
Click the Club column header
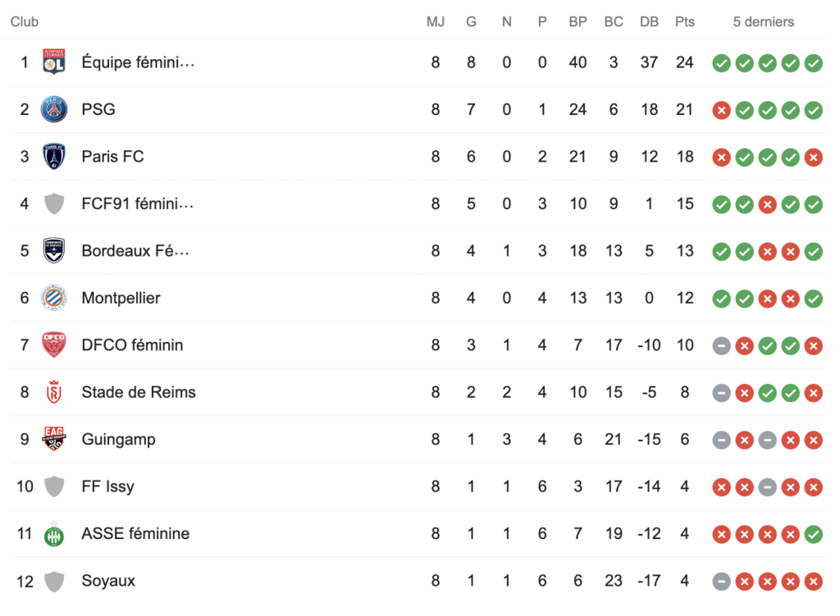pyautogui.click(x=25, y=21)
